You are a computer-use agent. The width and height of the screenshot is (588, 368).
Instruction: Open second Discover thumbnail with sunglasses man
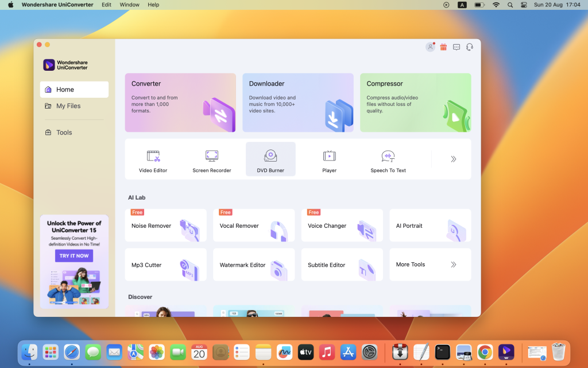coord(253,311)
